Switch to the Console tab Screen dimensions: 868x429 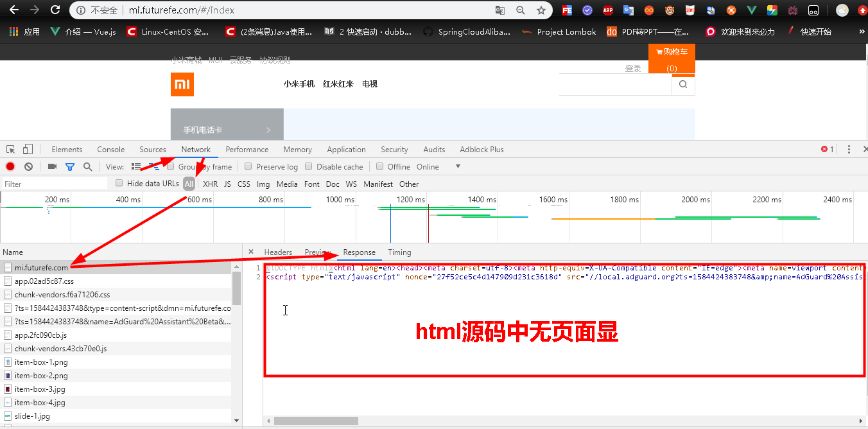click(x=110, y=149)
